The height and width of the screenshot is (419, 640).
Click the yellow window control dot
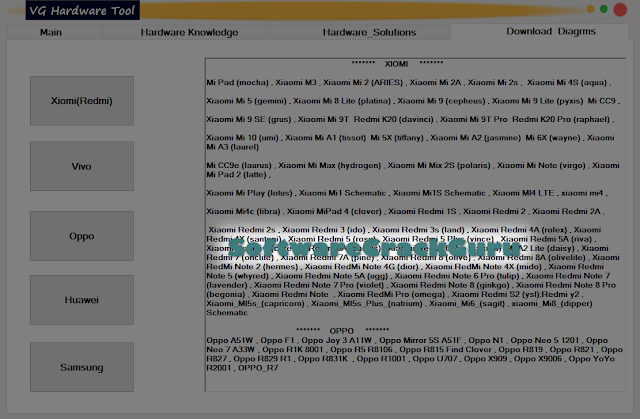(x=590, y=9)
